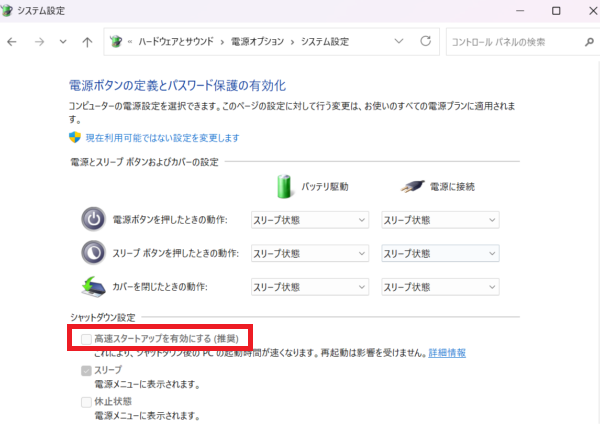This screenshot has width=600, height=429.
Task: Click the back navigation arrow
Action: (x=13, y=42)
